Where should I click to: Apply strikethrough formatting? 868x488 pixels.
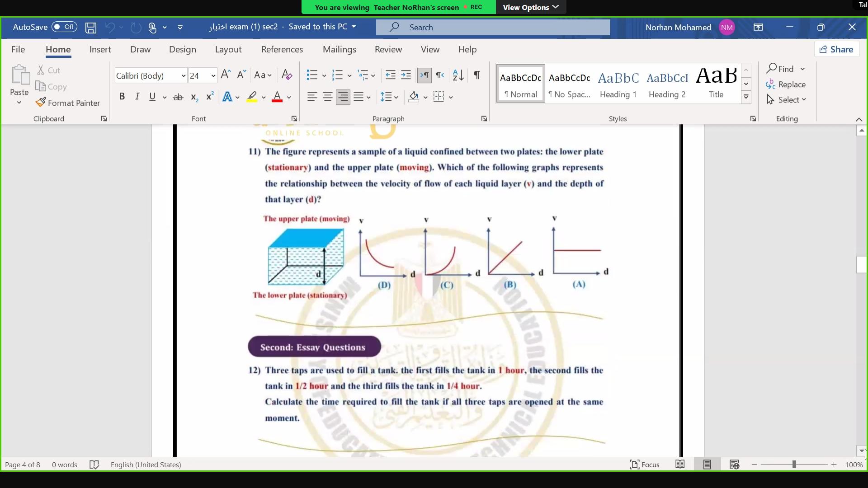178,97
